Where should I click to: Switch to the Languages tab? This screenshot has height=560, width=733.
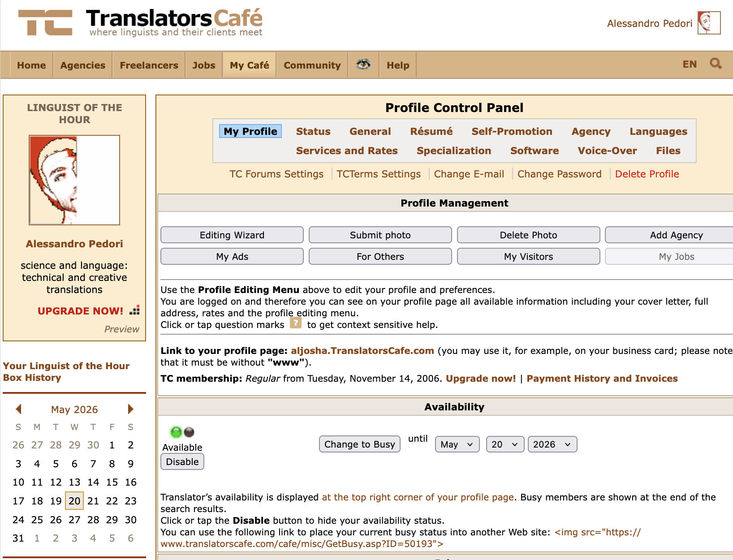pyautogui.click(x=658, y=131)
